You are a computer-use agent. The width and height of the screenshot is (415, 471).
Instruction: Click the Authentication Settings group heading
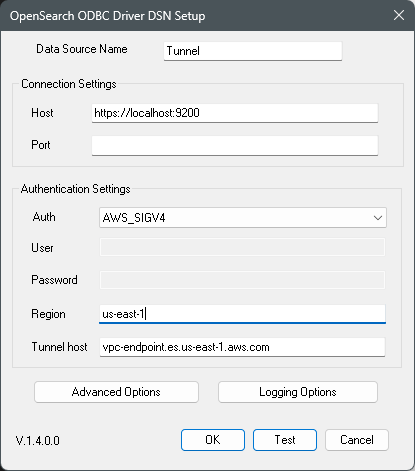coord(75,189)
